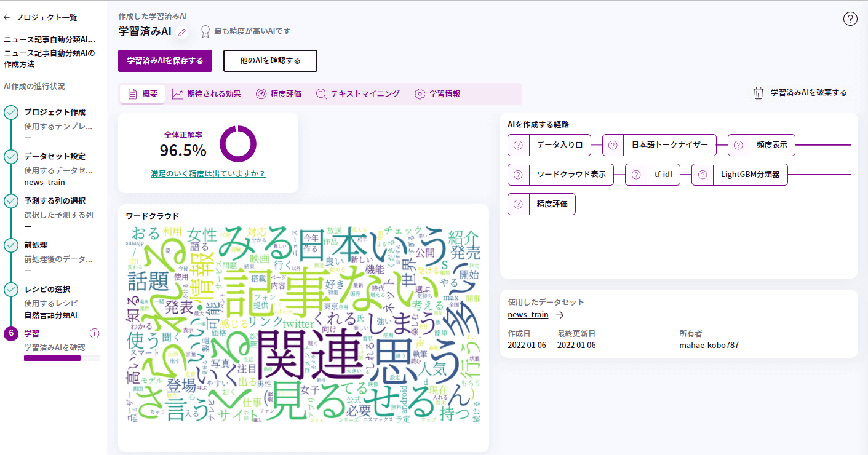Click the checkmark icon of データセット設定

point(11,157)
